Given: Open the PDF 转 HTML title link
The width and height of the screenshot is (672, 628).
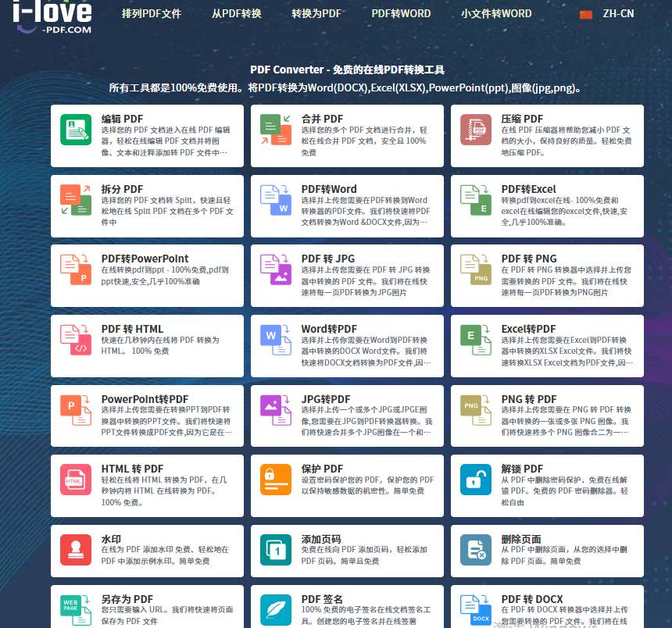Looking at the screenshot, I should [x=132, y=329].
